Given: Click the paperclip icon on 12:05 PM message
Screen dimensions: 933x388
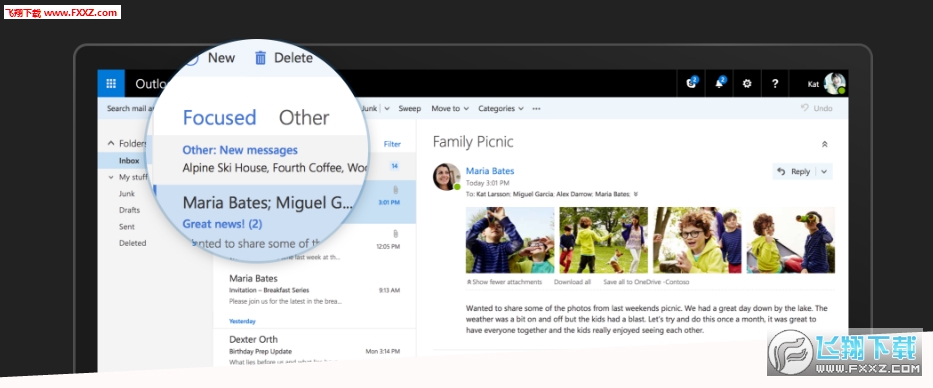Looking at the screenshot, I should click(x=395, y=233).
